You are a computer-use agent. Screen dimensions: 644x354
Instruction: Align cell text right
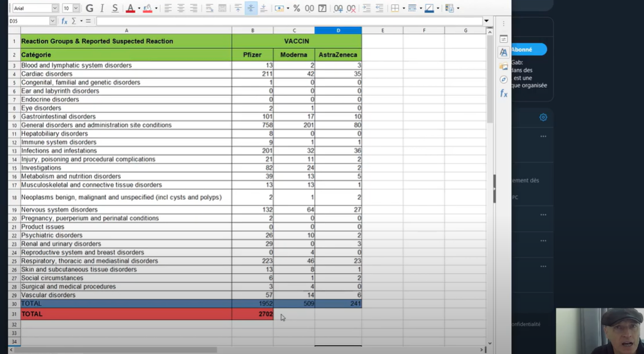pos(193,8)
